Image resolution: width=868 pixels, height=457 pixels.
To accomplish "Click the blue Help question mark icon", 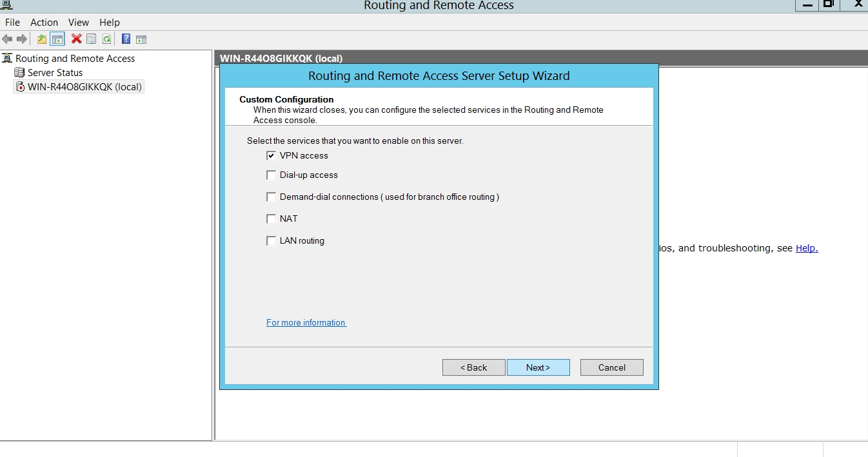I will (x=126, y=39).
